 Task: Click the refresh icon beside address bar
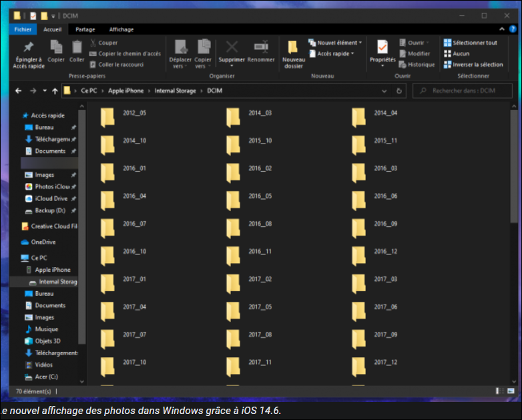tap(400, 91)
